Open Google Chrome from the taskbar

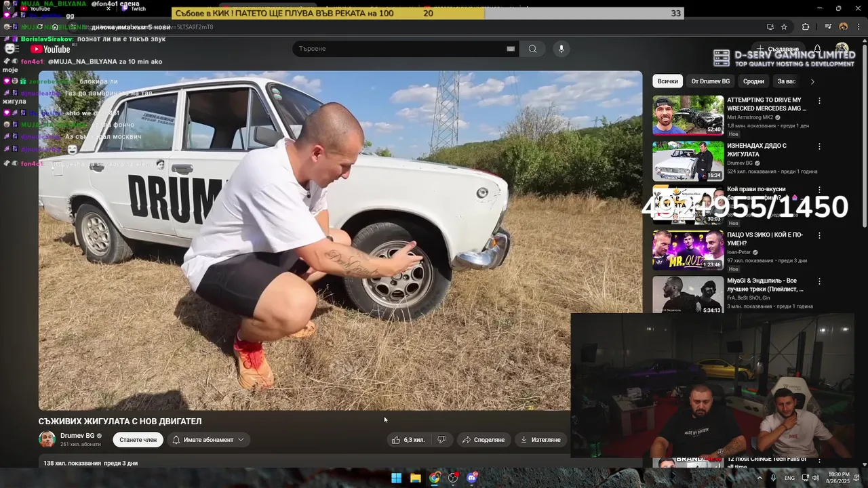click(x=434, y=478)
